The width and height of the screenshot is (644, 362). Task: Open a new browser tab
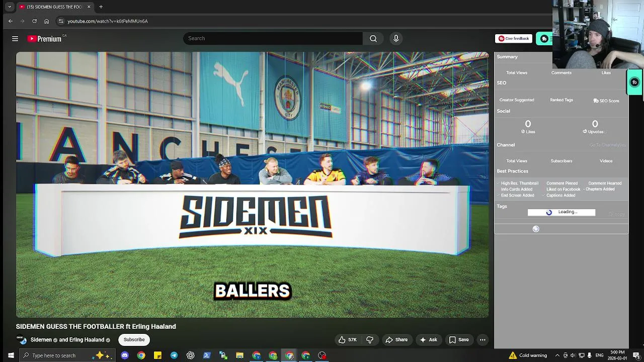coord(101,7)
